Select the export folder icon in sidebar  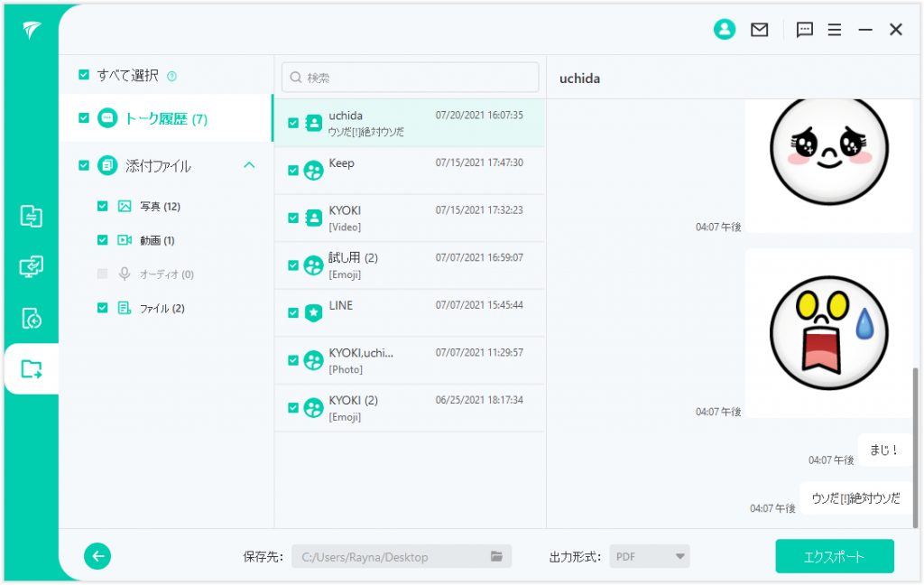tap(31, 368)
